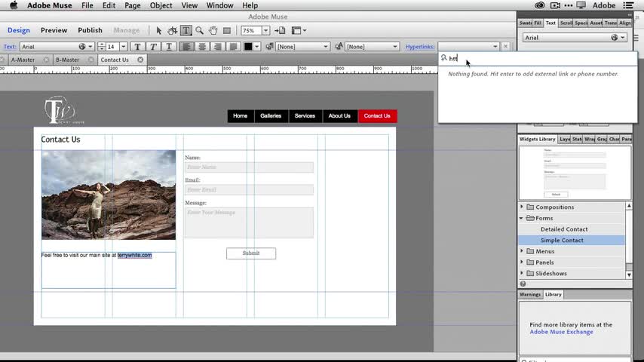Image resolution: width=644 pixels, height=362 pixels.
Task: Open the Scroll Effects panel tab
Action: [566, 23]
